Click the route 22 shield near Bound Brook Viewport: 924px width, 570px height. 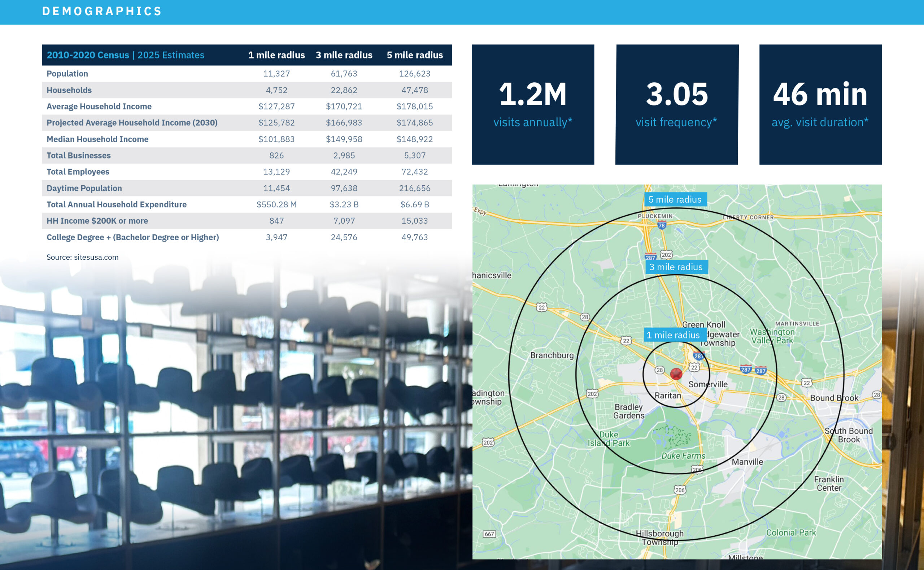pyautogui.click(x=806, y=383)
